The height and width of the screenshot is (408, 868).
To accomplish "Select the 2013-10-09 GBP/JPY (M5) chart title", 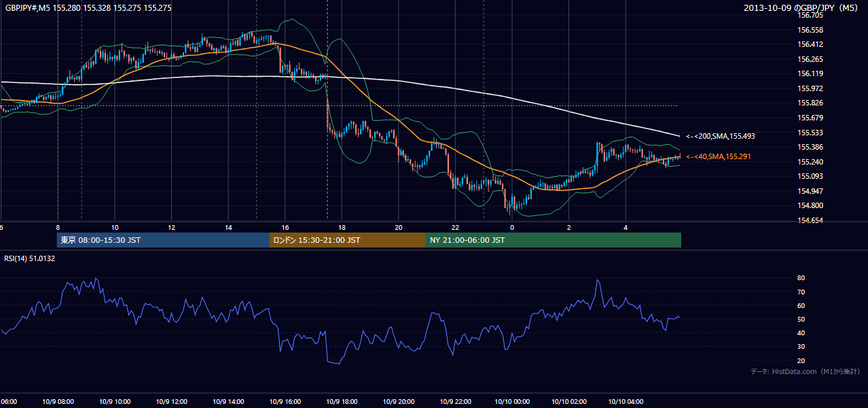I will [x=802, y=7].
